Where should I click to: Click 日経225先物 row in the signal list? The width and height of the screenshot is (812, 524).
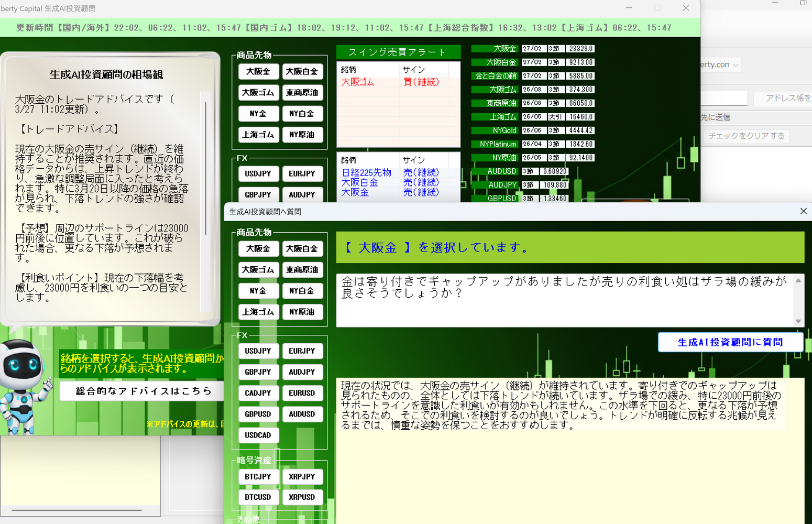tap(398, 172)
